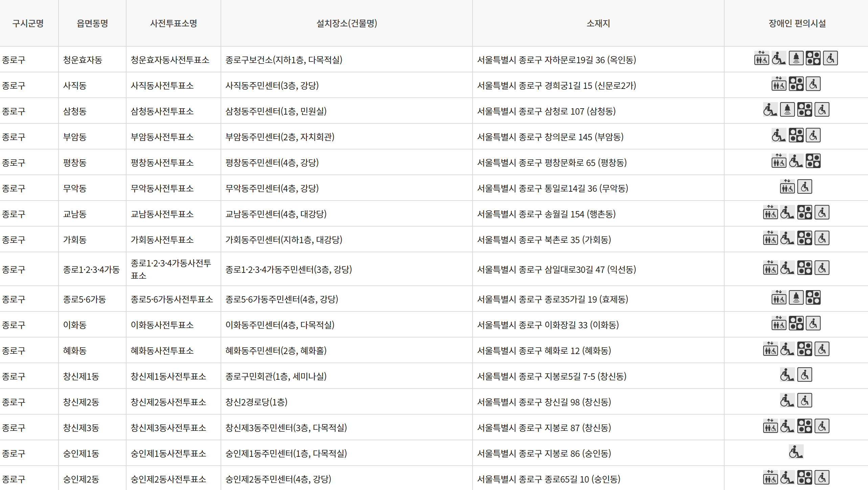Click the elevator icon in 평창동 row
The image size is (868, 490).
pos(779,161)
